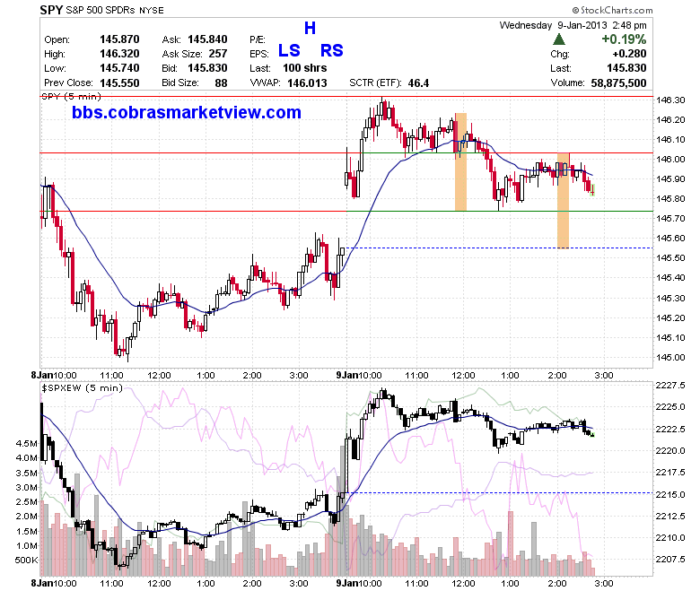700x591 pixels.
Task: Click the 500K volume axis label
Action: (x=27, y=561)
